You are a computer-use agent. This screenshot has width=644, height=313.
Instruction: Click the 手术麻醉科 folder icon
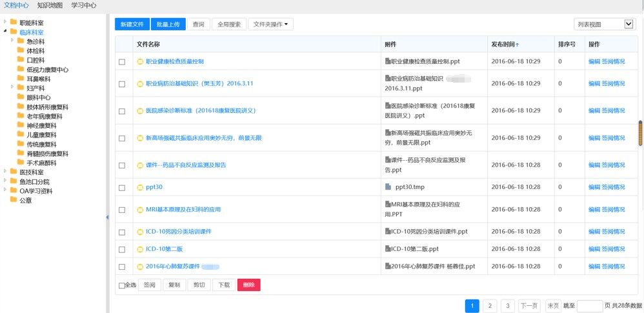(21, 163)
